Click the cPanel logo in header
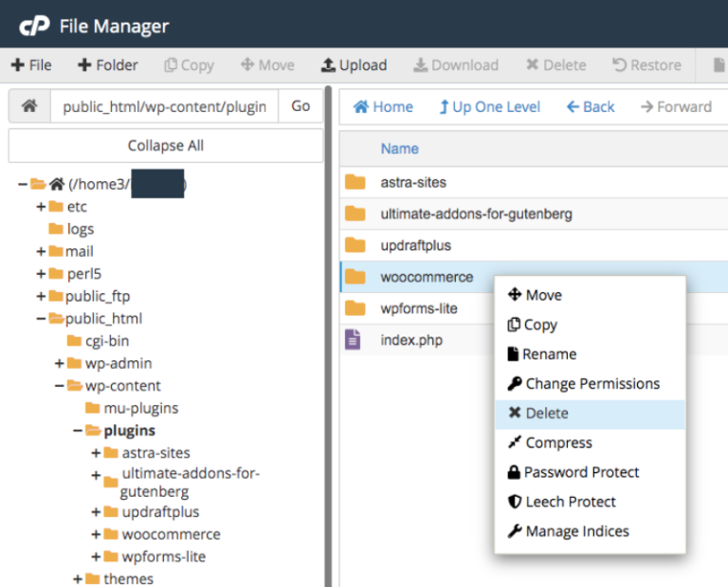 coord(34,26)
